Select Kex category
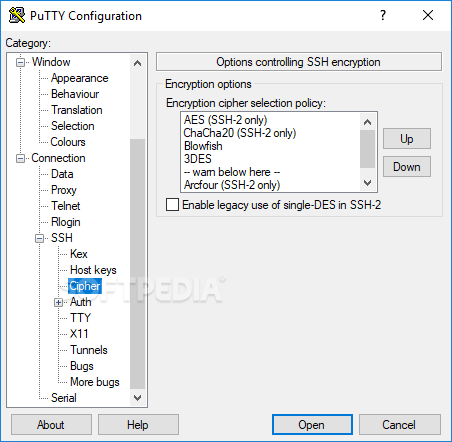This screenshot has width=452, height=442. pyautogui.click(x=79, y=254)
